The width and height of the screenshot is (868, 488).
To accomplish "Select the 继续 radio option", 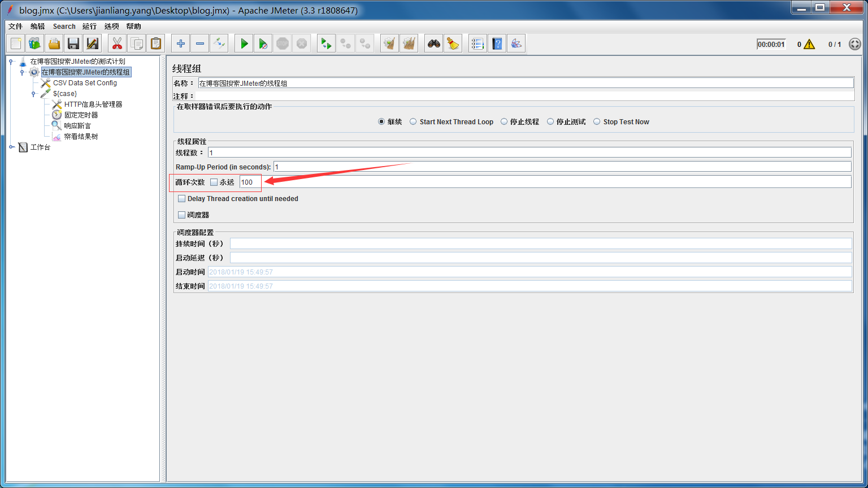I will 390,121.
